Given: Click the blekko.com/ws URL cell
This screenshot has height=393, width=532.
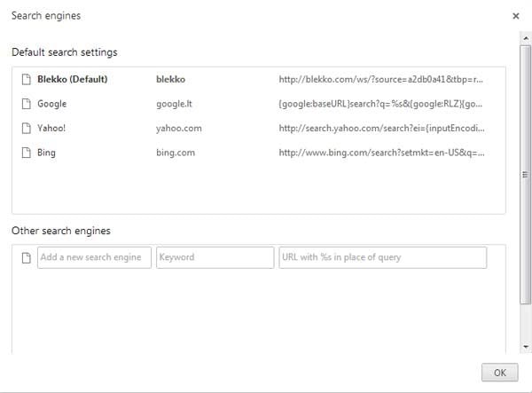Looking at the screenshot, I should [x=380, y=80].
